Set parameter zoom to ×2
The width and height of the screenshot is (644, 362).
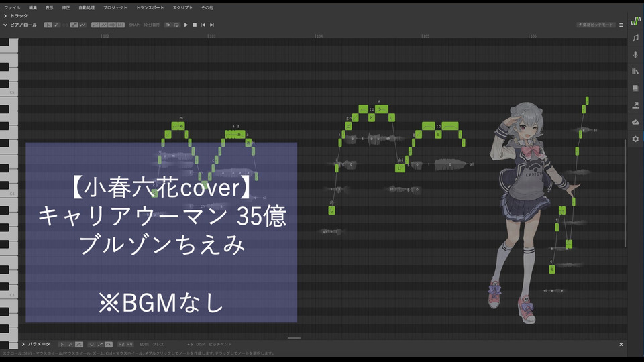click(x=121, y=345)
